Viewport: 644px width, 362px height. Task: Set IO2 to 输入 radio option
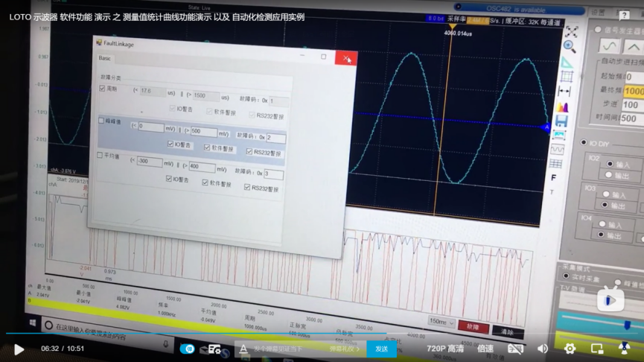pyautogui.click(x=610, y=164)
